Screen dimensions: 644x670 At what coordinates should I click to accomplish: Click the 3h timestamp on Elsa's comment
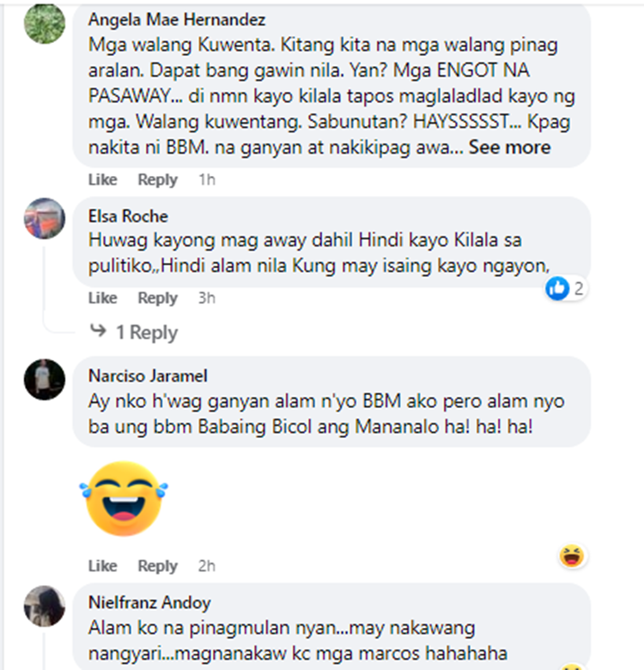(207, 298)
